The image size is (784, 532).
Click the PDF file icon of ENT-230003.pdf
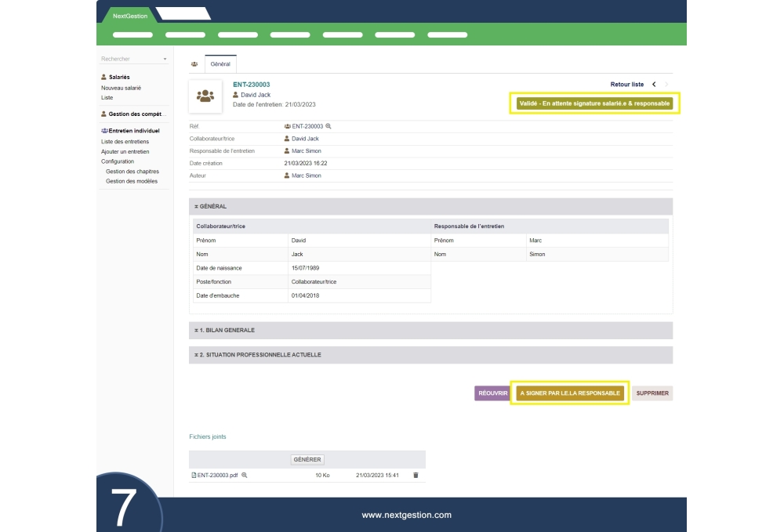(194, 475)
